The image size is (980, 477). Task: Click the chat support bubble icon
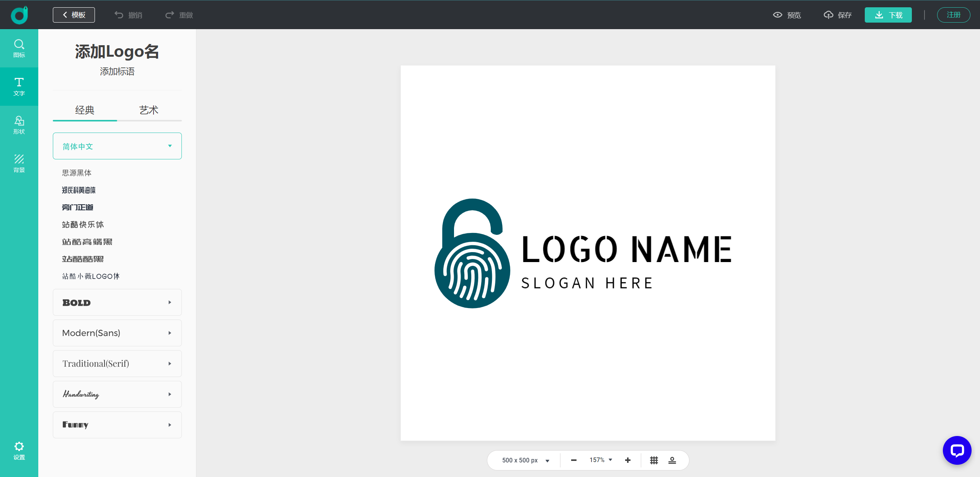957,450
